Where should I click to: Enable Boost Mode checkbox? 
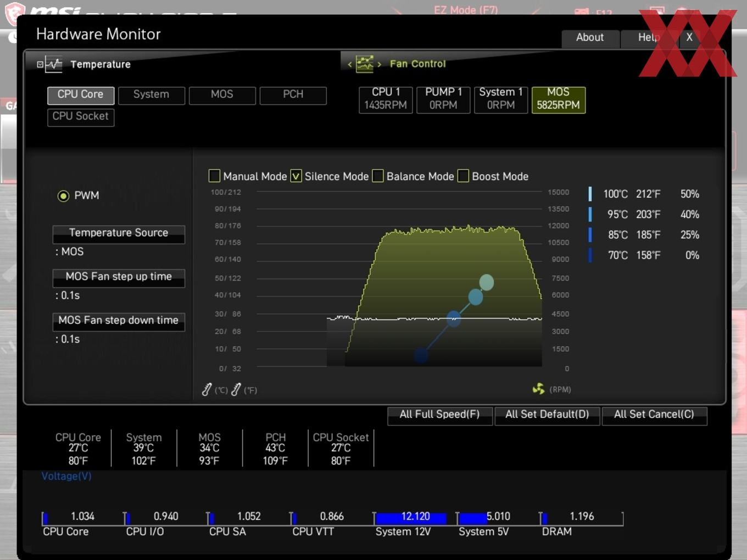pyautogui.click(x=464, y=176)
